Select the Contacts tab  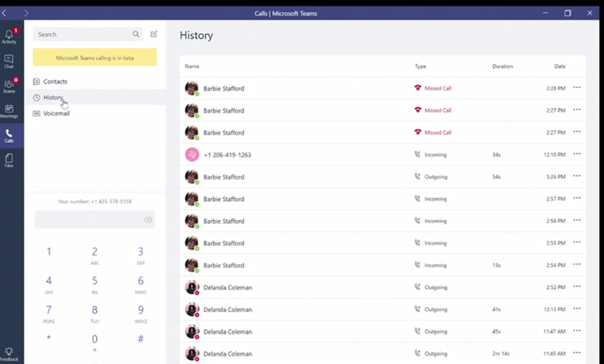[55, 81]
